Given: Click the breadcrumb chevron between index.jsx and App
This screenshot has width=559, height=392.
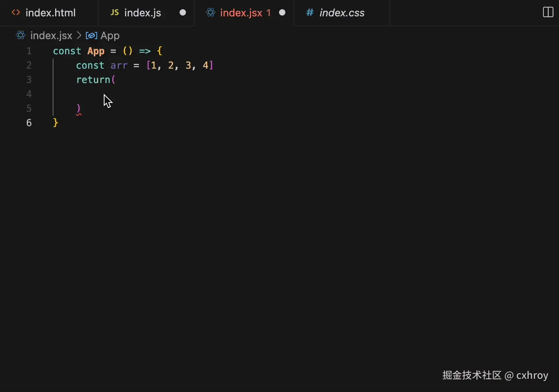Looking at the screenshot, I should [x=79, y=35].
